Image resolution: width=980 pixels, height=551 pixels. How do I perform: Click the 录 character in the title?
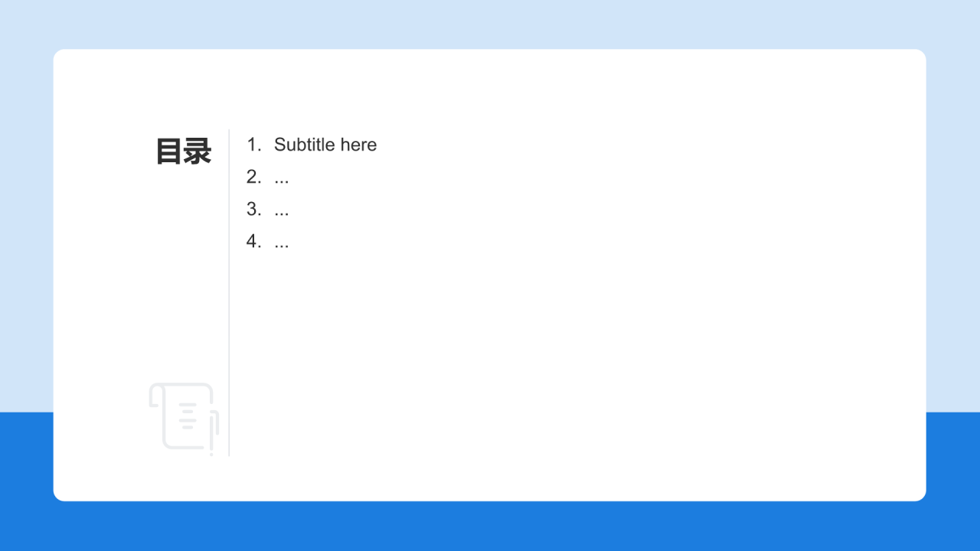pos(198,152)
